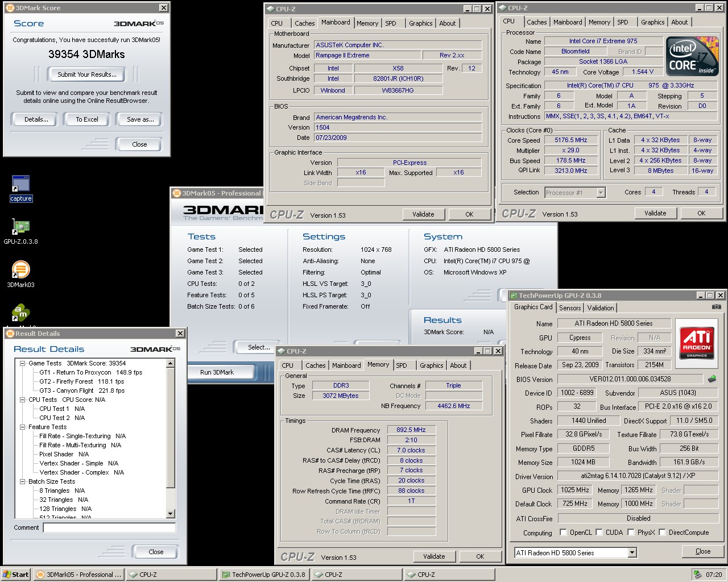Select the Pixel Shader result row

click(64, 454)
